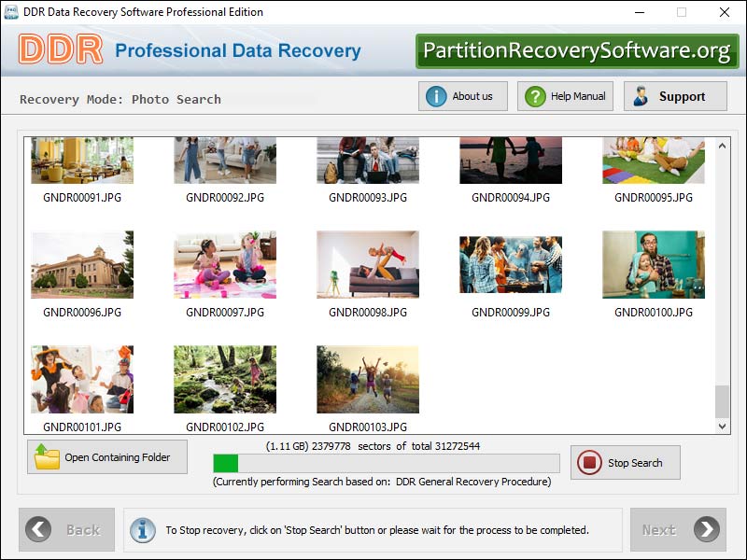Select the GNDR00097.JPG kids playing thumbnail
The image size is (747, 560).
[x=225, y=265]
